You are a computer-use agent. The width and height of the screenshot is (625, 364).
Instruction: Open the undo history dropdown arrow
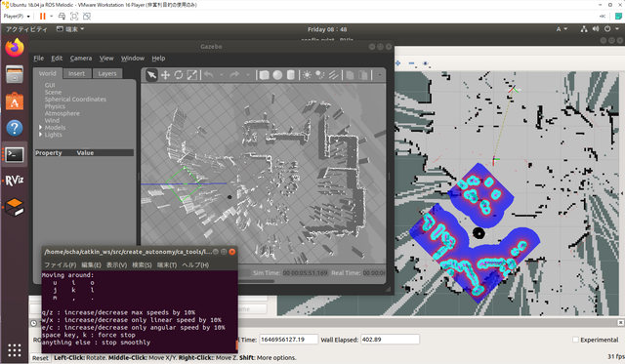[x=222, y=75]
